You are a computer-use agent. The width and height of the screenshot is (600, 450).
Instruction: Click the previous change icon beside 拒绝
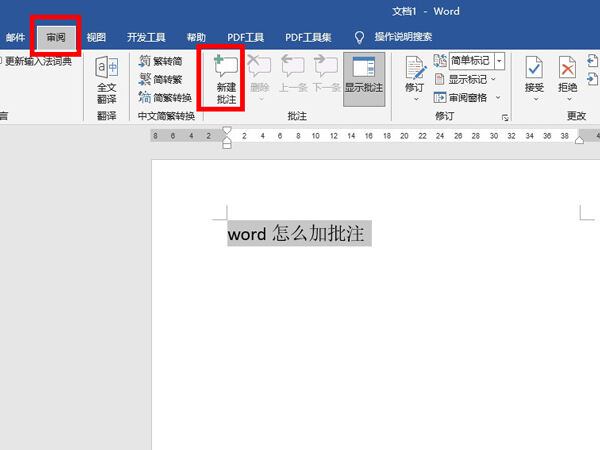(592, 61)
